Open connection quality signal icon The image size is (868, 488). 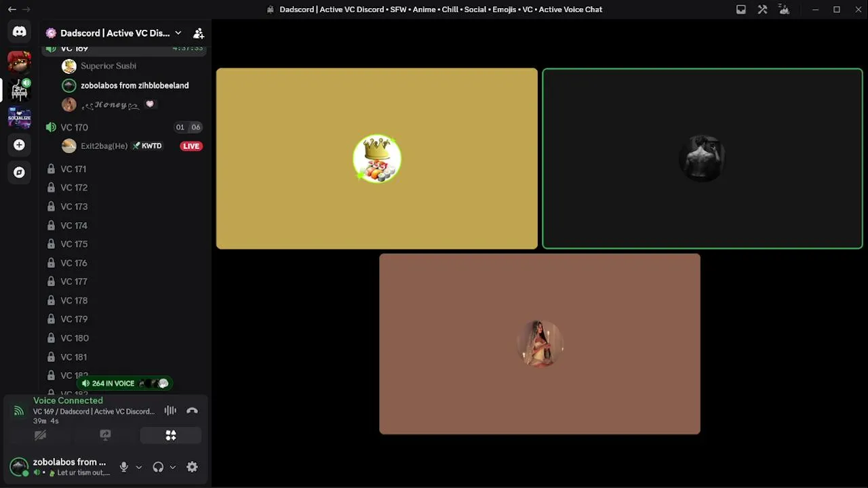tap(19, 411)
